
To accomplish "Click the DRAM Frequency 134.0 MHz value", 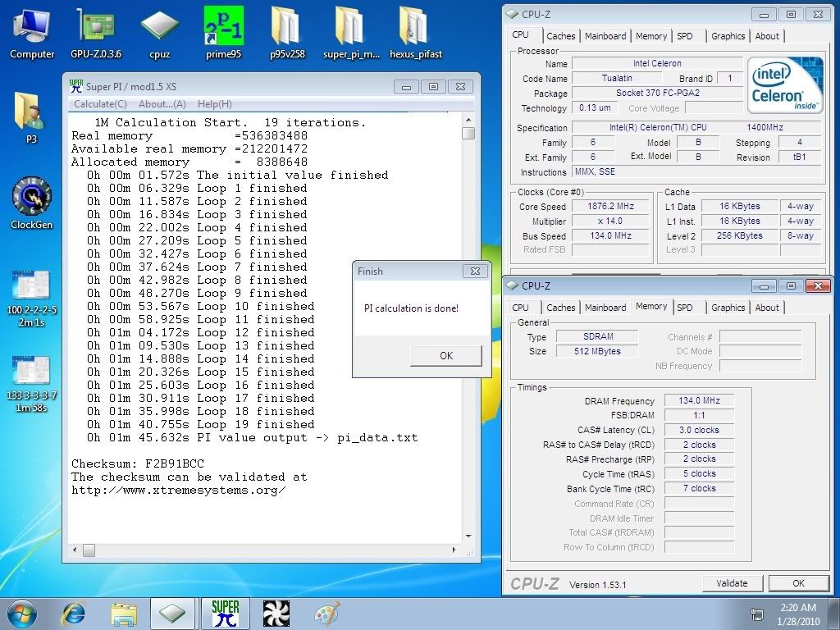I will point(699,400).
